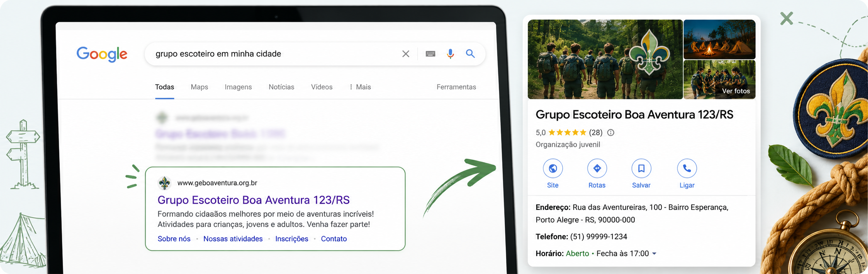Click the five-star rating
Screen dimensions: 868x274
(x=567, y=133)
